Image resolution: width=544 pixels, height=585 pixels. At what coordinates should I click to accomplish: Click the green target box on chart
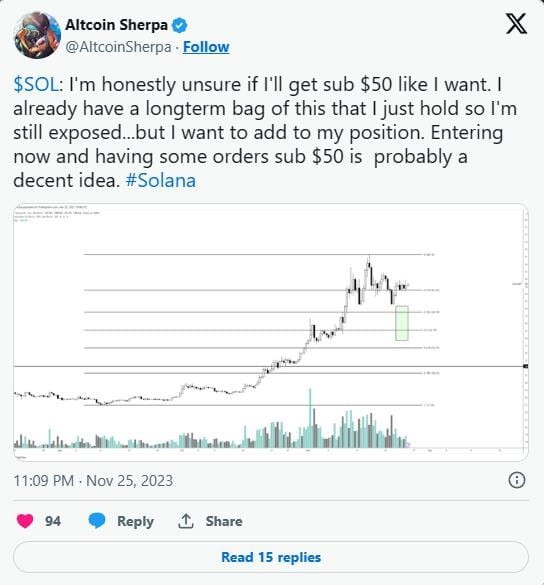[x=402, y=323]
